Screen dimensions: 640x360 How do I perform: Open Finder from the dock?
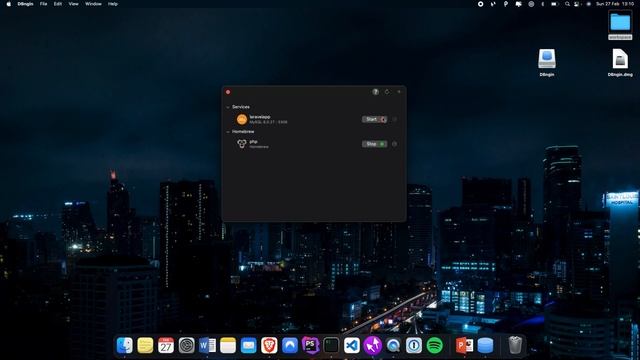click(x=124, y=346)
